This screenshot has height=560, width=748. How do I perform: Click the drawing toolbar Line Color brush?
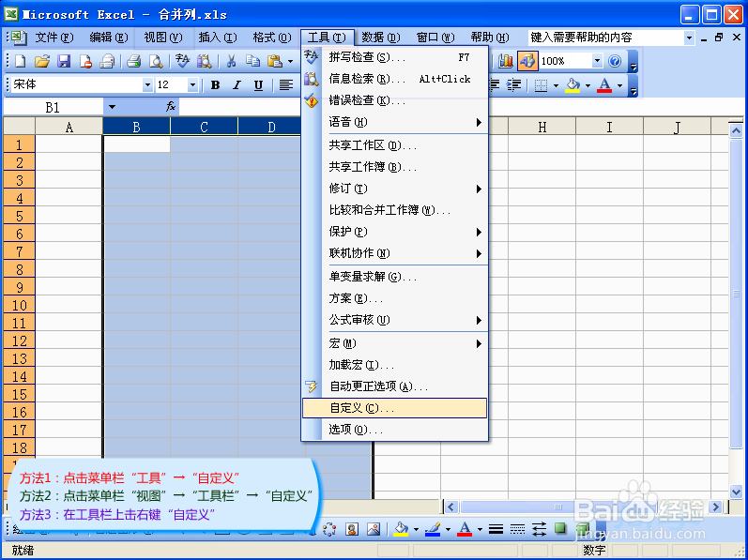[433, 528]
